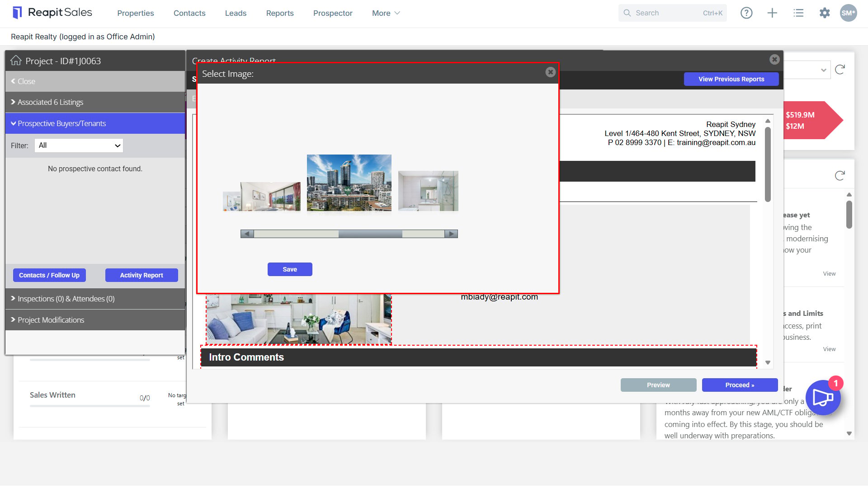Open the settings gear icon

825,13
